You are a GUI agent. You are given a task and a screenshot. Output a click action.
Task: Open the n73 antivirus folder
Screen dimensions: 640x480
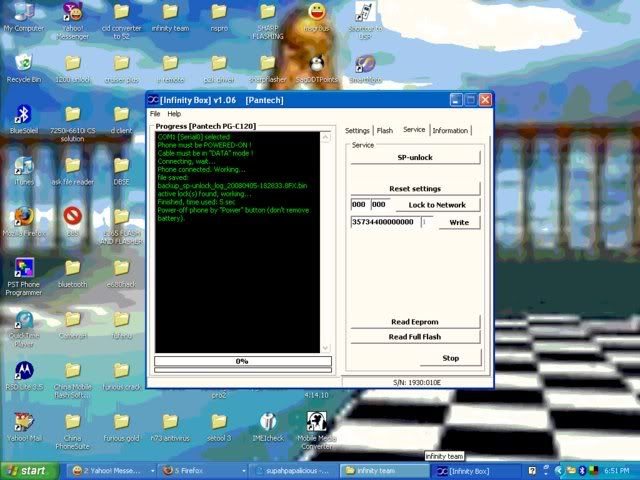click(x=170, y=427)
